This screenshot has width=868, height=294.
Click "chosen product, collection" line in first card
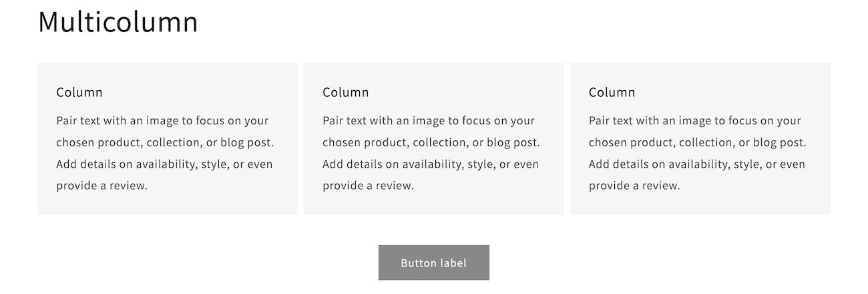point(165,142)
